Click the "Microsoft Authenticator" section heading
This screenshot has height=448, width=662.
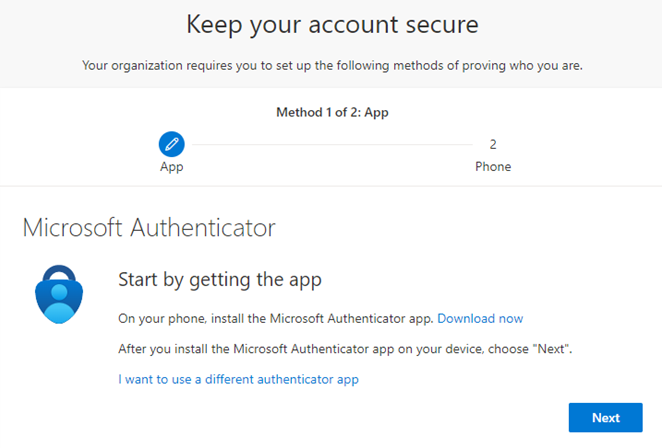[x=149, y=228]
